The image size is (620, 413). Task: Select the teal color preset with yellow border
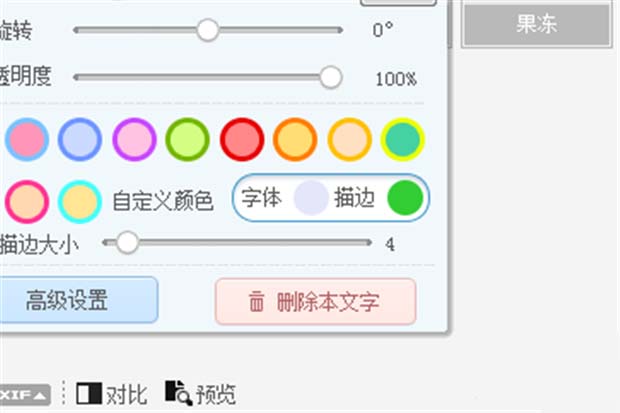[x=402, y=139]
